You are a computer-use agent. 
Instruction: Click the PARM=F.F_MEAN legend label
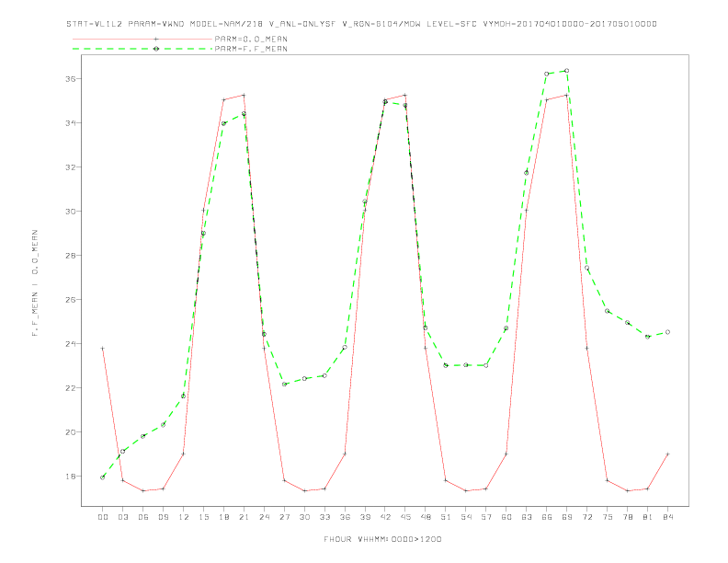coord(251,49)
